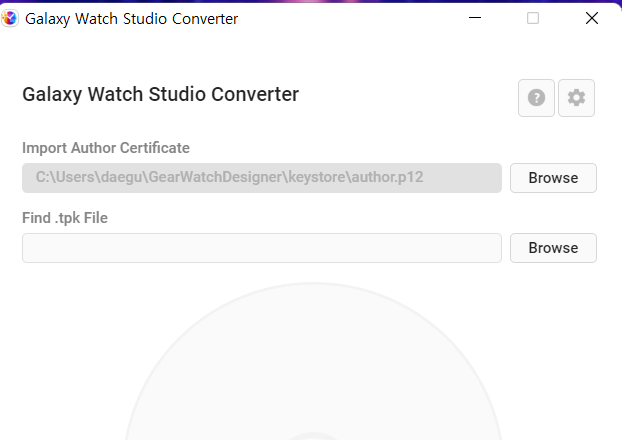This screenshot has width=622, height=440.
Task: Minimize the Galaxy Watch Studio Converter window
Action: (475, 18)
